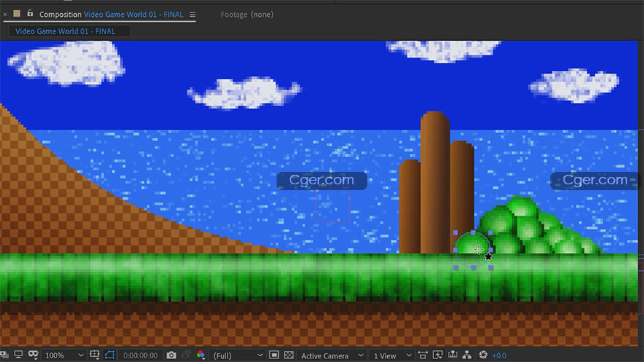Click the top-middle handle of the selected bush
The width and height of the screenshot is (644, 362).
click(x=473, y=233)
